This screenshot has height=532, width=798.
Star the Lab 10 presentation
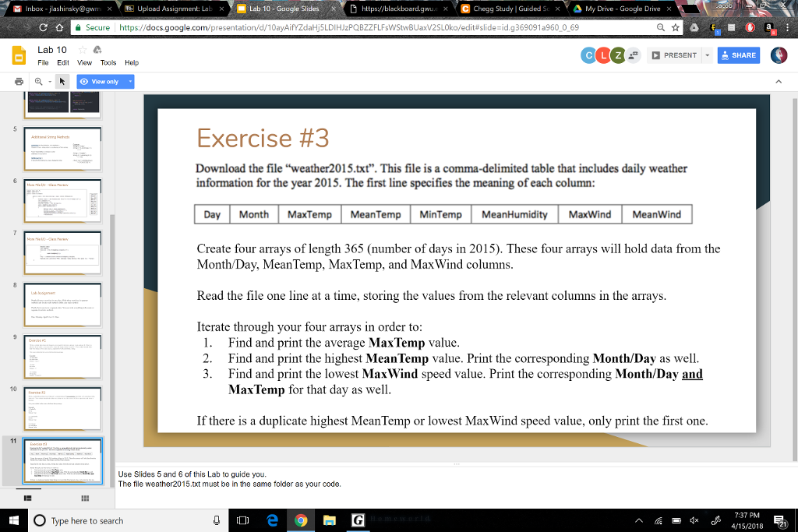(82, 49)
